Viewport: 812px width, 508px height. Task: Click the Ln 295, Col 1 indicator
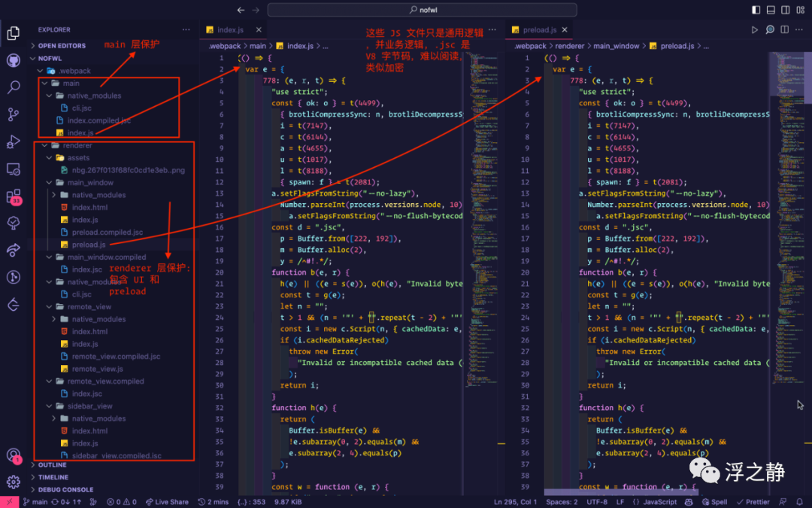tap(515, 502)
